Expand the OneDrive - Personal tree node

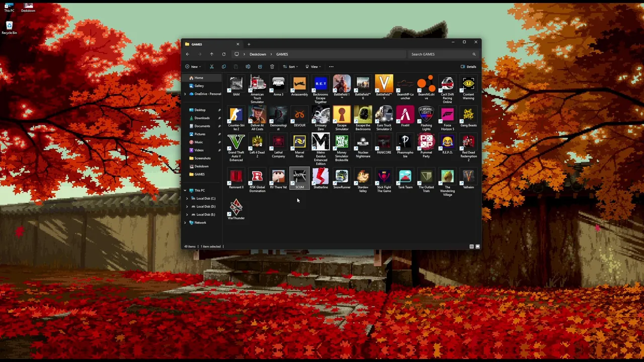point(185,94)
